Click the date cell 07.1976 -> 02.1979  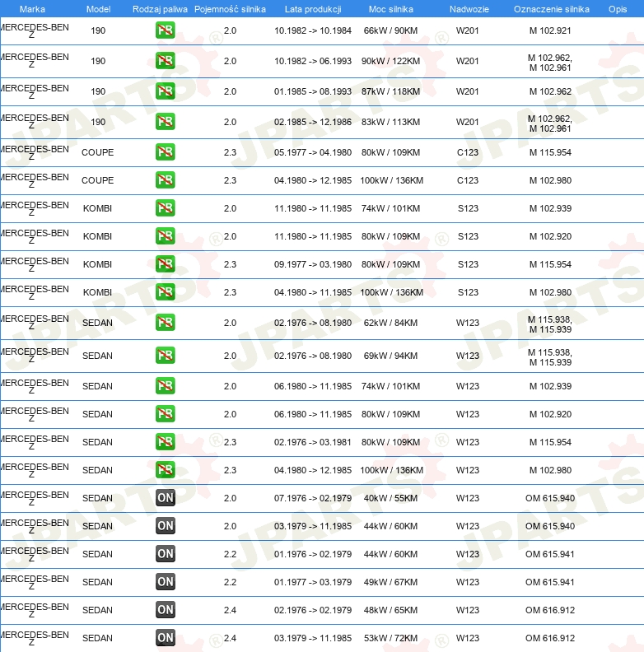313,498
